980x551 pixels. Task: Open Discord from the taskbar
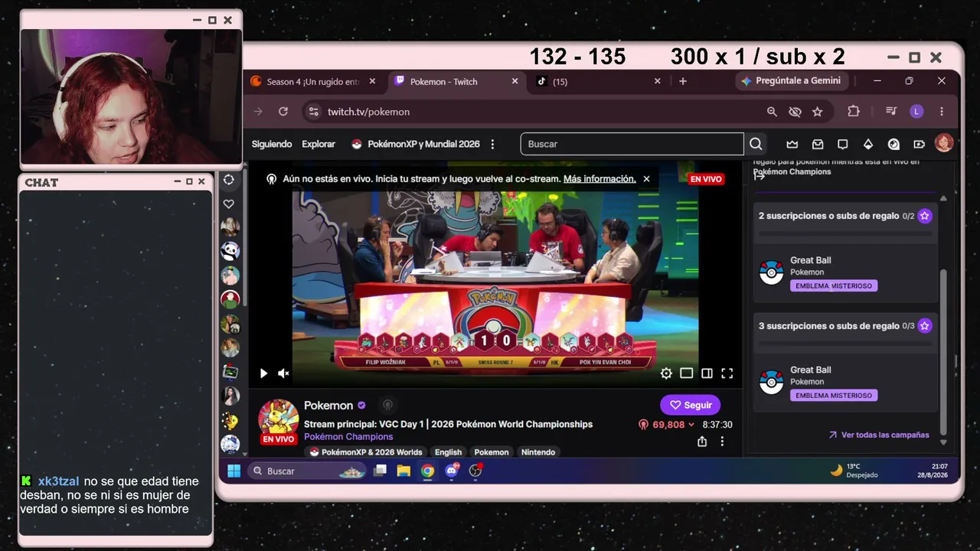(x=452, y=471)
